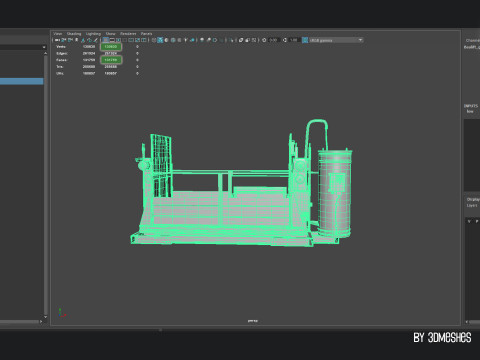Click into the Gamma value field

[294, 40]
